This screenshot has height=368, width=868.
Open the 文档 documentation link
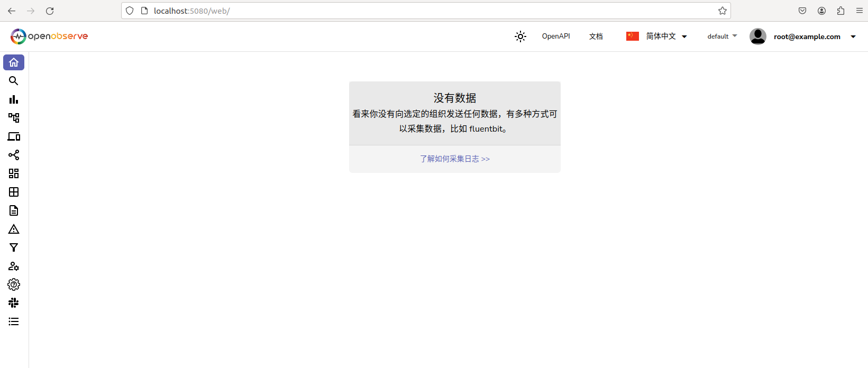(596, 36)
